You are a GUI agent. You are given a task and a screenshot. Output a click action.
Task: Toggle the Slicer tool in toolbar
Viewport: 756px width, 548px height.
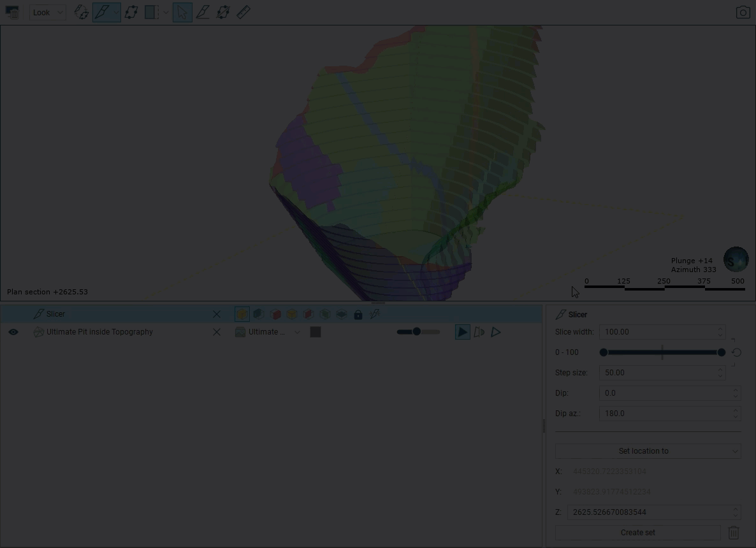point(102,12)
